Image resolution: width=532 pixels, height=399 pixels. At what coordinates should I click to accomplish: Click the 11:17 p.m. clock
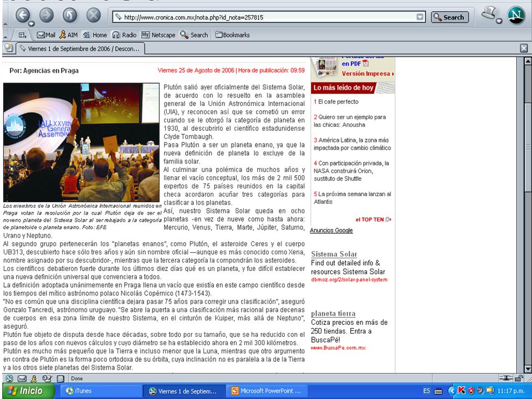point(510,391)
